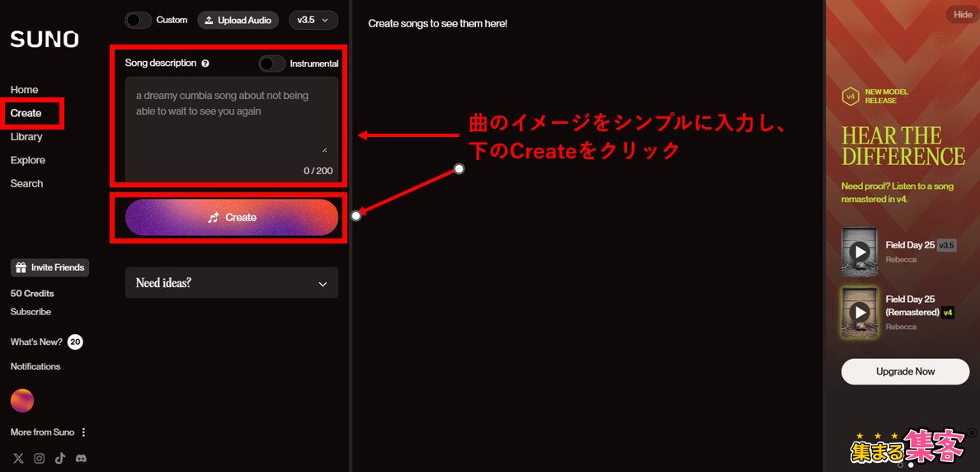The height and width of the screenshot is (472, 980).
Task: Open Suno's TikTok page
Action: (60, 458)
